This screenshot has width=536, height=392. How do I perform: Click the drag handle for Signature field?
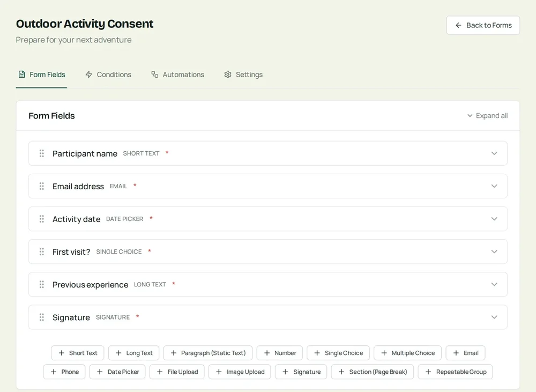(42, 317)
